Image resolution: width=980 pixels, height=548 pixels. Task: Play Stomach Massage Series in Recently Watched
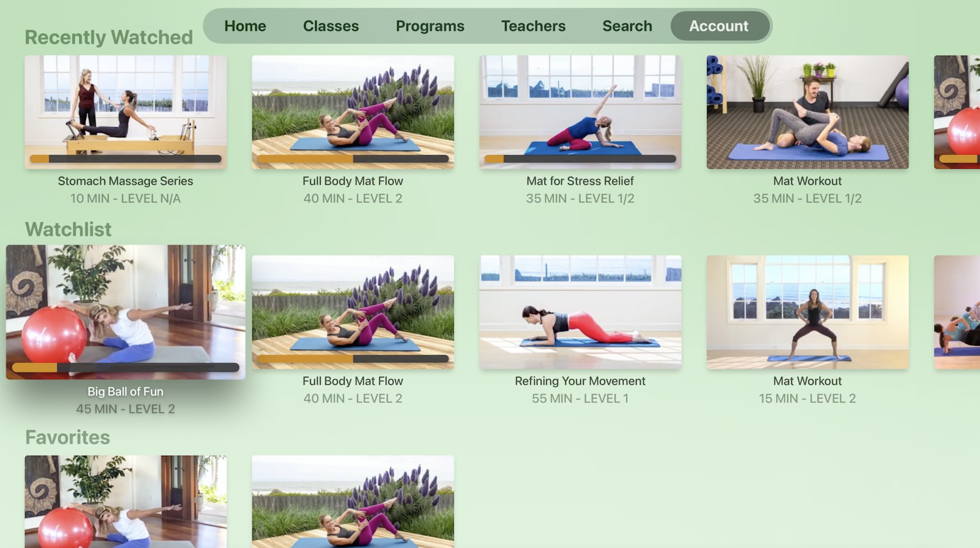(125, 112)
